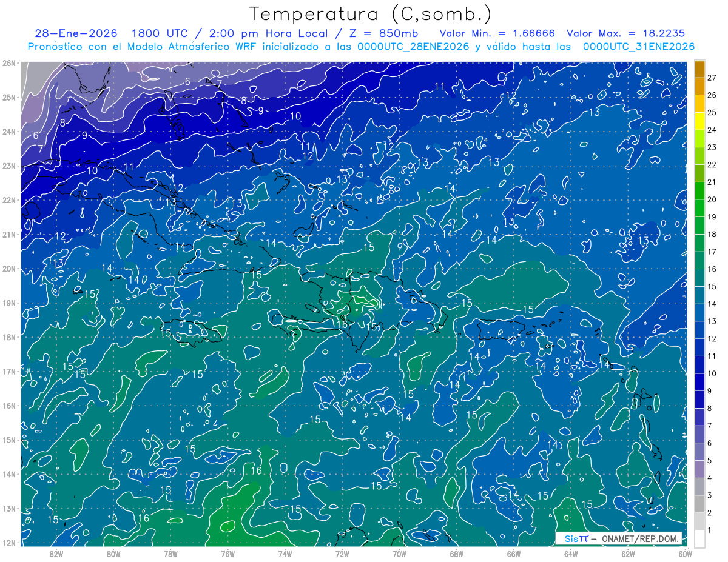The image size is (728, 562).
Task: Click the '74W' longitude label
Action: coord(285,553)
